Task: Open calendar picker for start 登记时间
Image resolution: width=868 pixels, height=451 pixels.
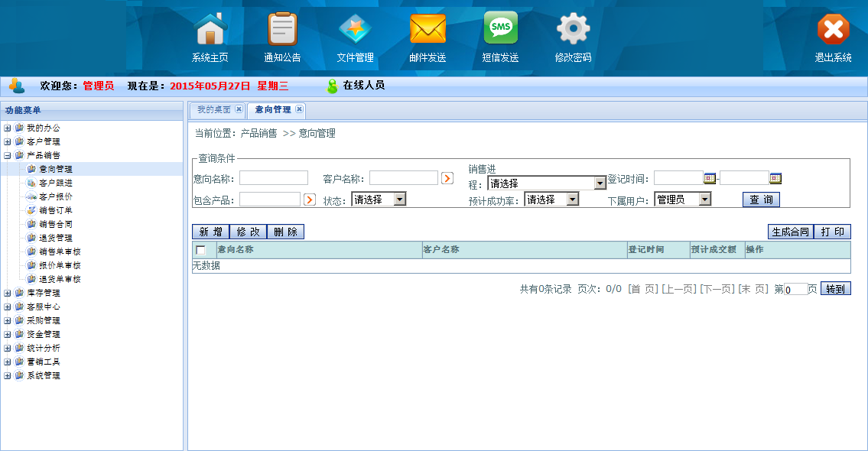Action: [710, 178]
